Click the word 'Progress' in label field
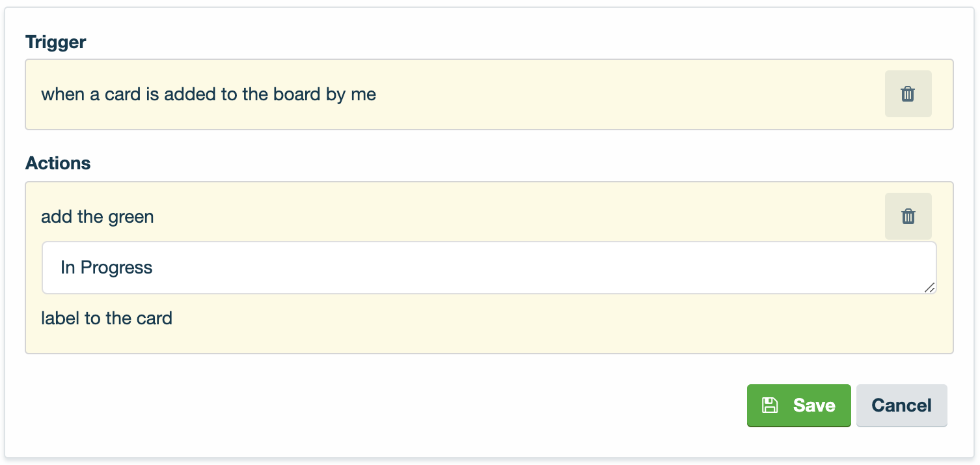This screenshot has height=465, width=980. coord(116,268)
